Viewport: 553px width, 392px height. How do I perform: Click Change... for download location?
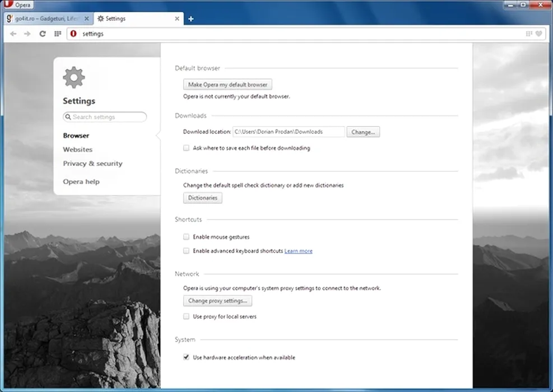pyautogui.click(x=363, y=132)
